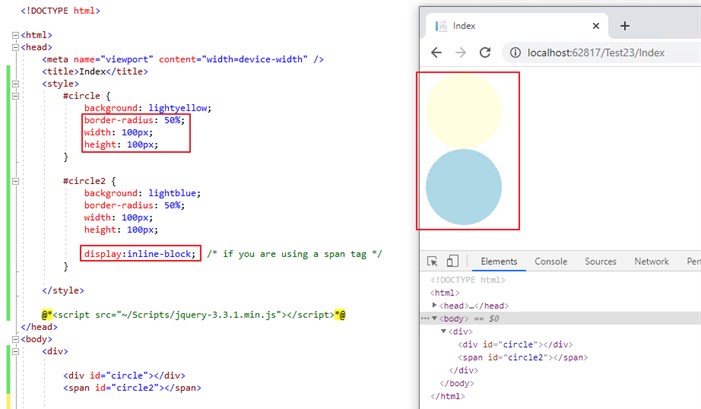View site information icon in address bar
Screen dimensions: 701x409
[515, 53]
